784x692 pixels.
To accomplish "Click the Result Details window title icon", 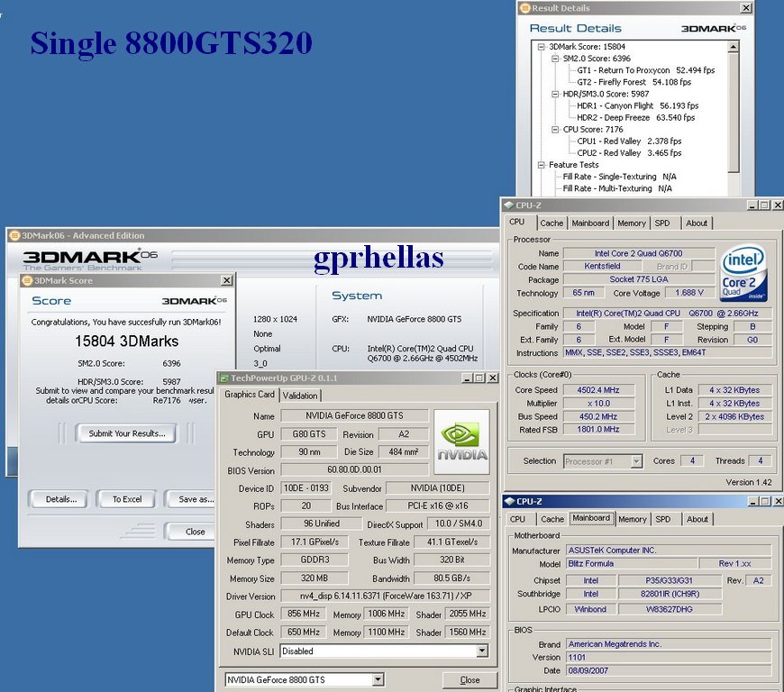I will click(x=525, y=8).
